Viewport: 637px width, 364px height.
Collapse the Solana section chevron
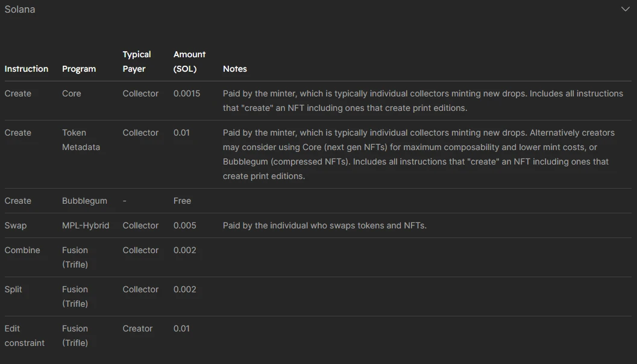point(625,9)
